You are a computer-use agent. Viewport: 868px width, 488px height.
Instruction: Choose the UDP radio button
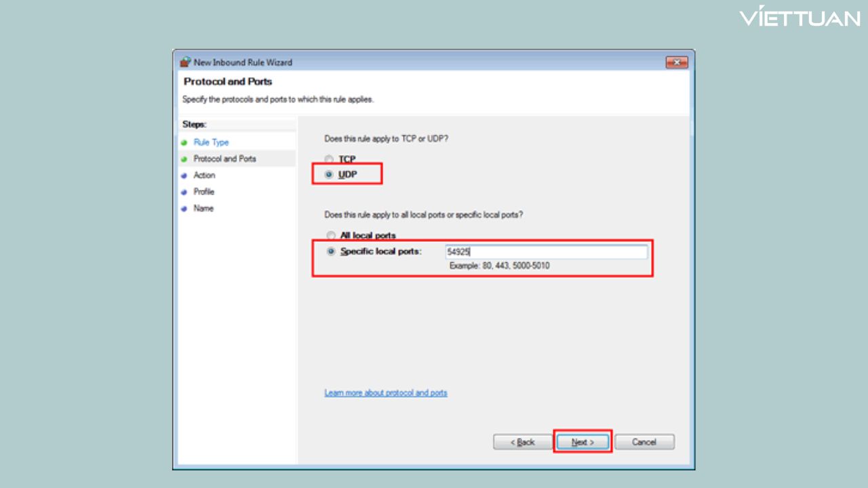(330, 175)
